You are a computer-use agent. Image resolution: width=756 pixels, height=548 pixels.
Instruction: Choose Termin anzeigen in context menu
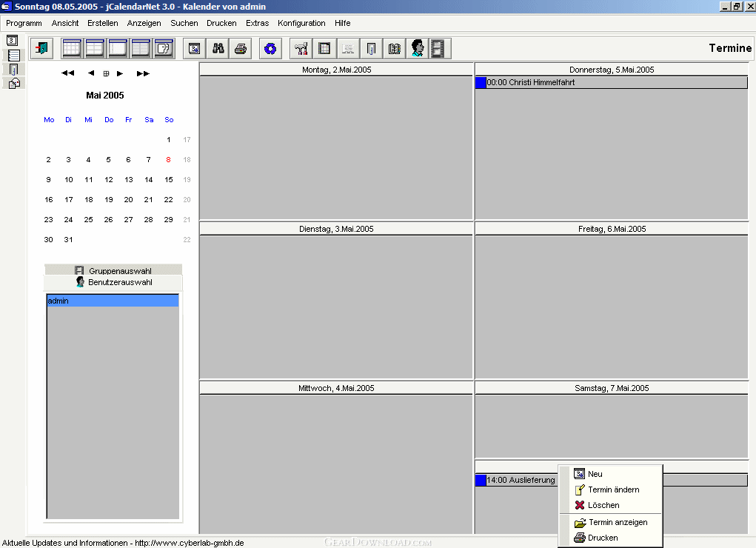tap(610, 522)
